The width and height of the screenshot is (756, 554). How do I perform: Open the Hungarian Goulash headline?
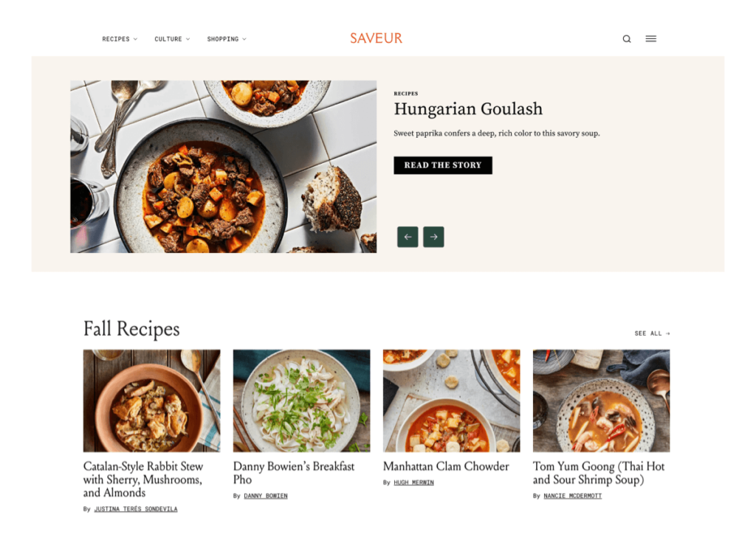(x=468, y=109)
